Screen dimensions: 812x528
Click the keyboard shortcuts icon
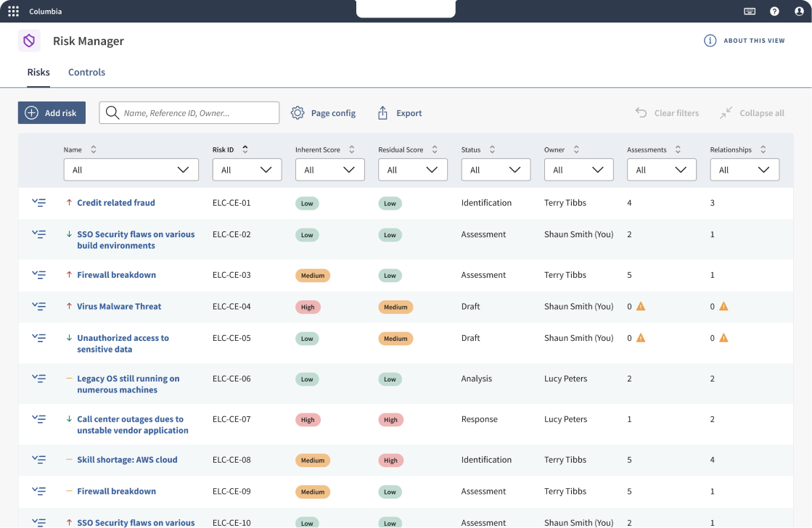[x=750, y=12]
